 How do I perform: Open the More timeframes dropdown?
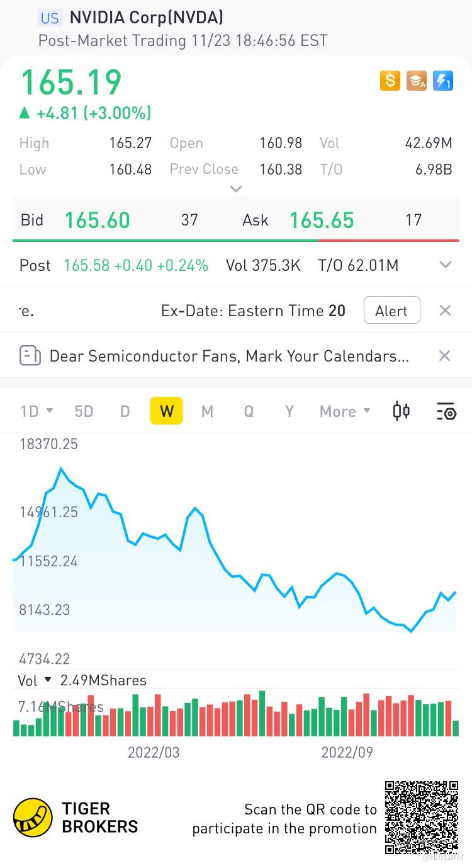point(345,411)
